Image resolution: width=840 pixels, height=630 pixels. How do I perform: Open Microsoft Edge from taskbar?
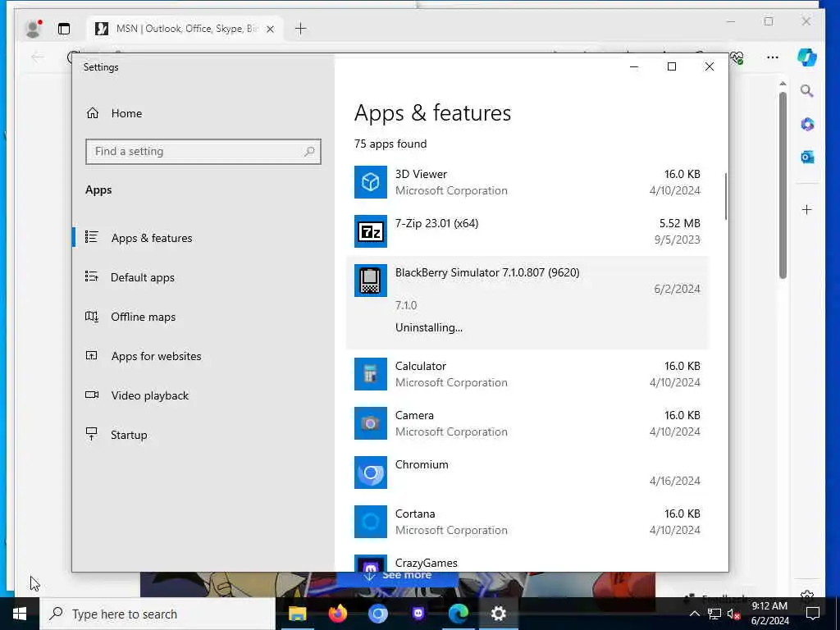[x=458, y=614]
